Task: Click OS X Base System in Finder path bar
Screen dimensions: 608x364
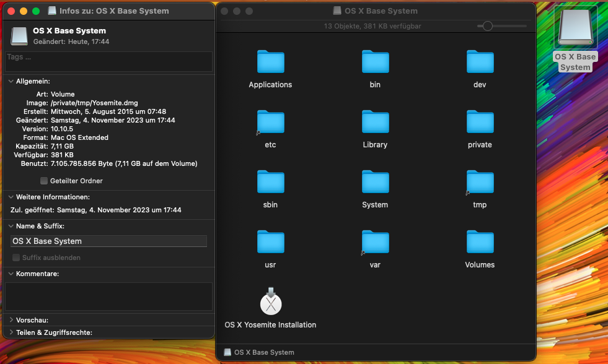Action: coord(264,352)
